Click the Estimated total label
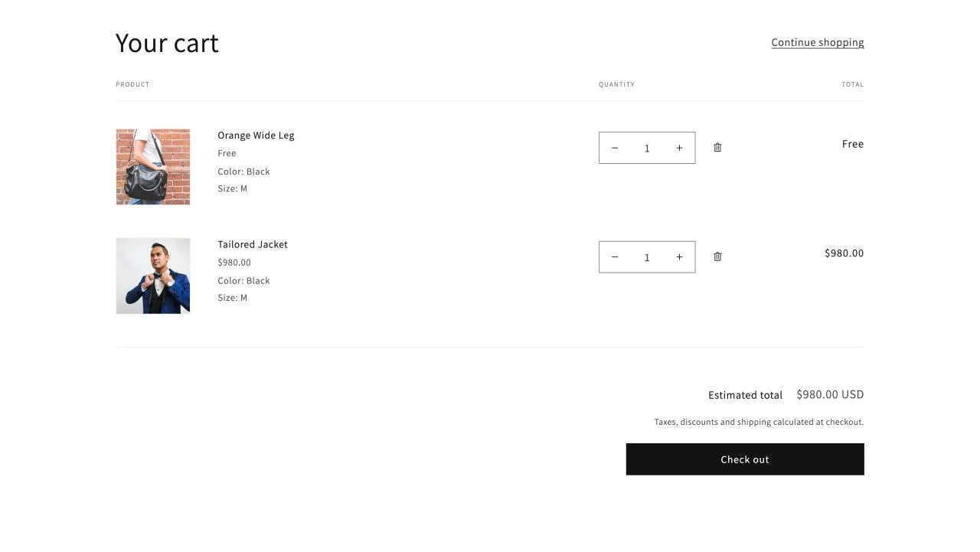980x552 pixels. (x=745, y=395)
